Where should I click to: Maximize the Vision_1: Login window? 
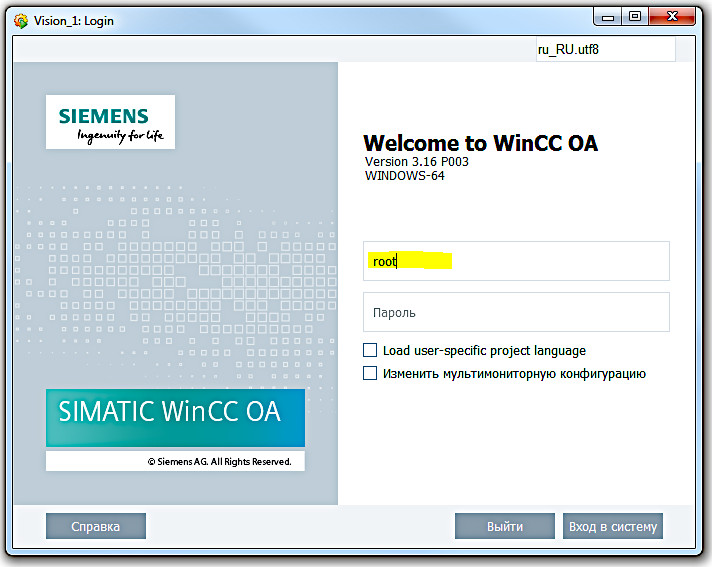(635, 17)
